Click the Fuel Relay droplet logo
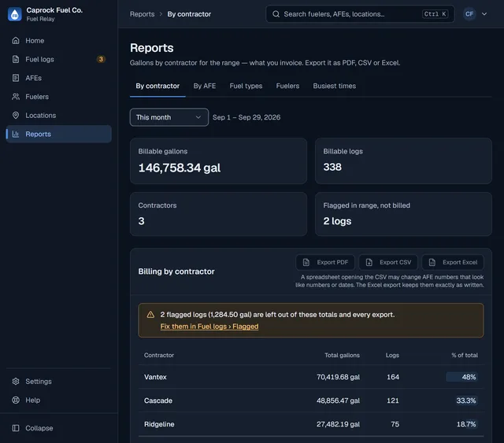Screen dimensions: 504x443 pyautogui.click(x=14, y=14)
